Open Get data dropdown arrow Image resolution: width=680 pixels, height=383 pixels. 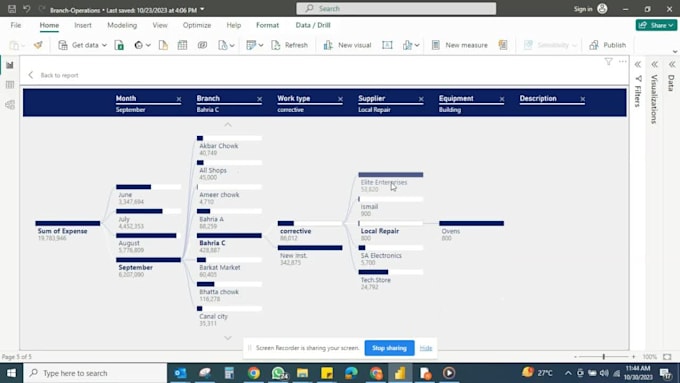(104, 45)
